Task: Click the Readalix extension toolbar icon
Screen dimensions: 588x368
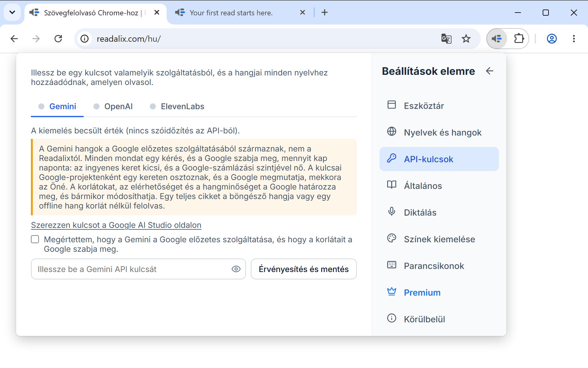Action: (497, 39)
